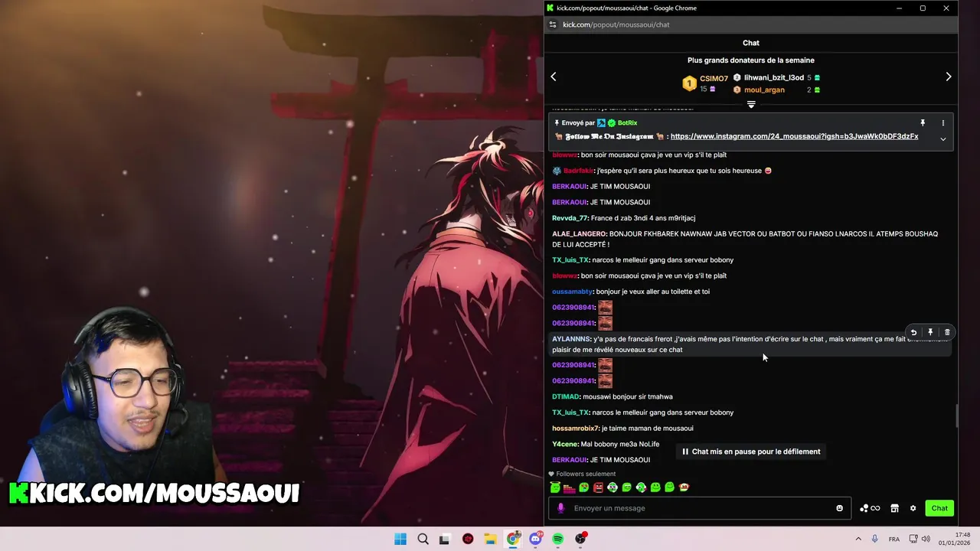980x551 pixels.
Task: Click the green Chat send button
Action: click(x=939, y=508)
